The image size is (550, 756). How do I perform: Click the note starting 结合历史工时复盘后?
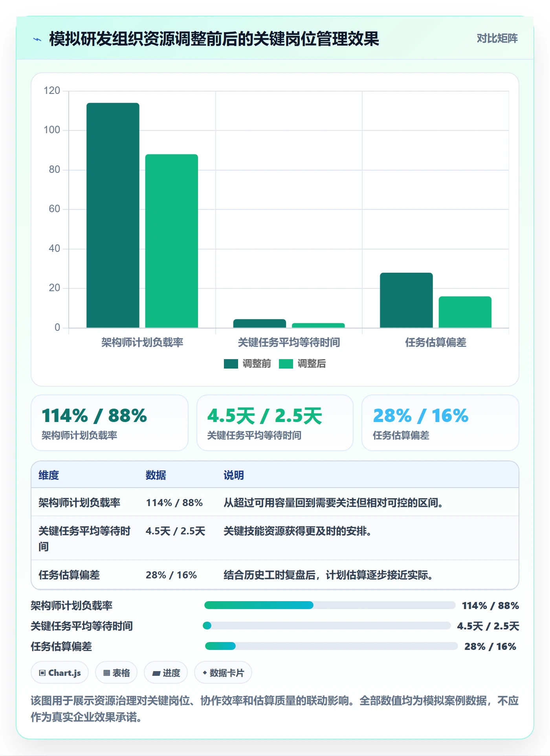[329, 575]
